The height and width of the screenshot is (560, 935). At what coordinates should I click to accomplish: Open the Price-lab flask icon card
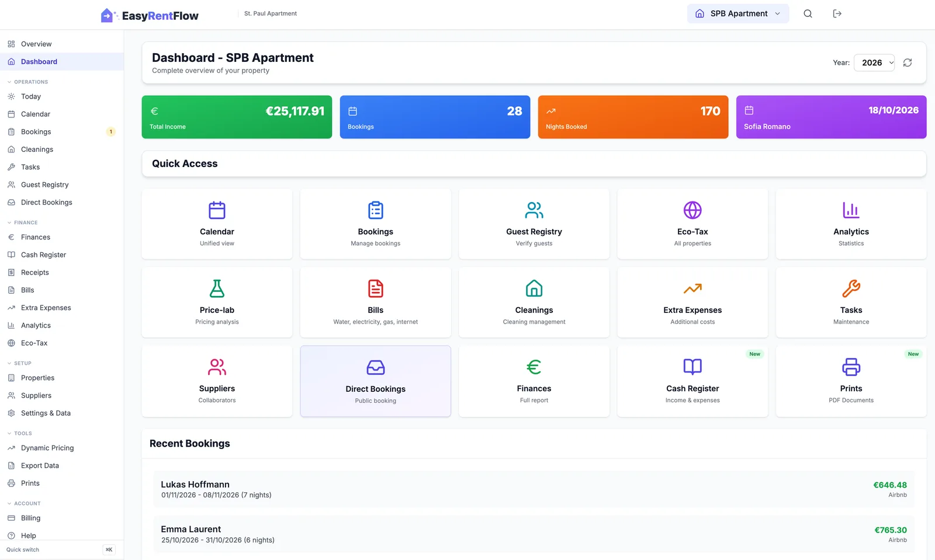point(217,288)
